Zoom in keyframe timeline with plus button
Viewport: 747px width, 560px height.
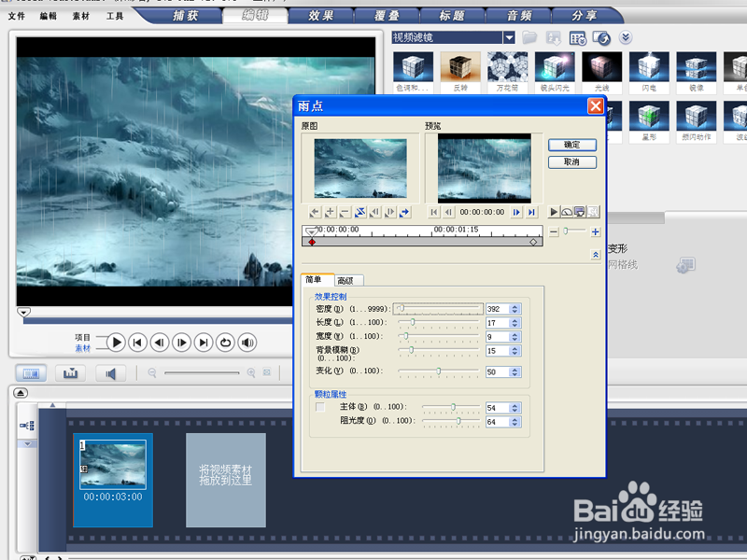tap(595, 232)
